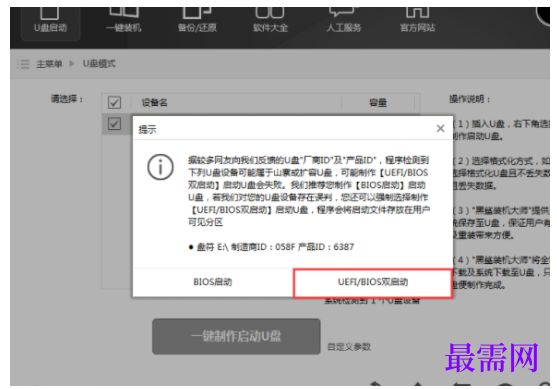Click the info icon in the dialog
The height and width of the screenshot is (389, 557).
161,167
